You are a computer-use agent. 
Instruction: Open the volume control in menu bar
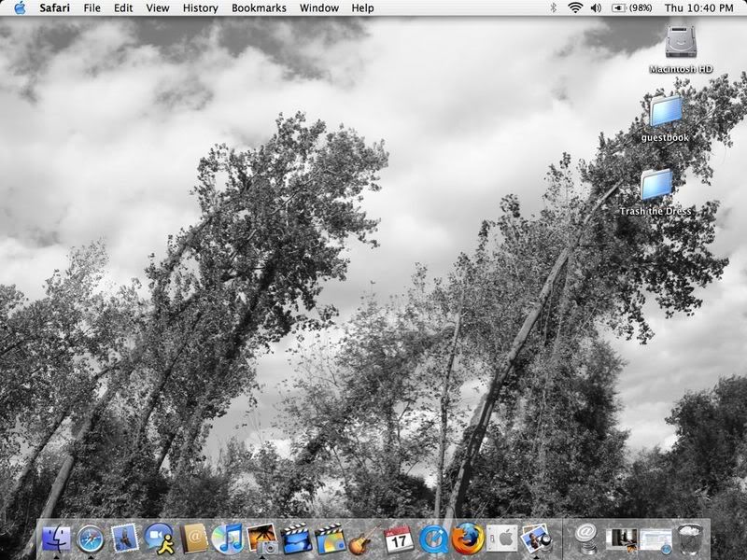click(x=596, y=7)
